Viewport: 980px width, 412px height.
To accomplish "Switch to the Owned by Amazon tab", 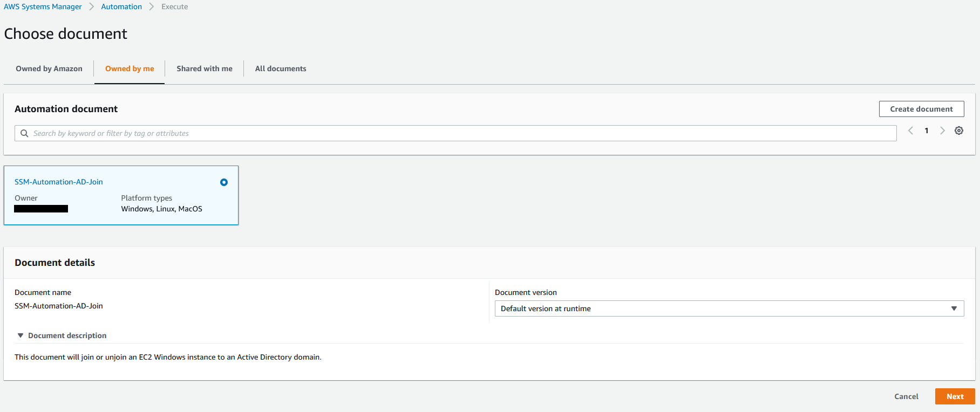I will point(49,68).
